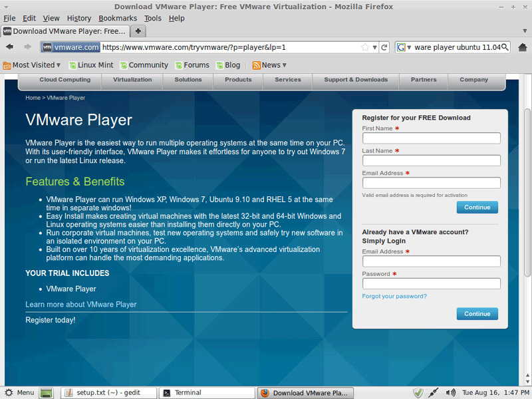
Task: Click the scrollbar down arrow
Action: coord(527,382)
